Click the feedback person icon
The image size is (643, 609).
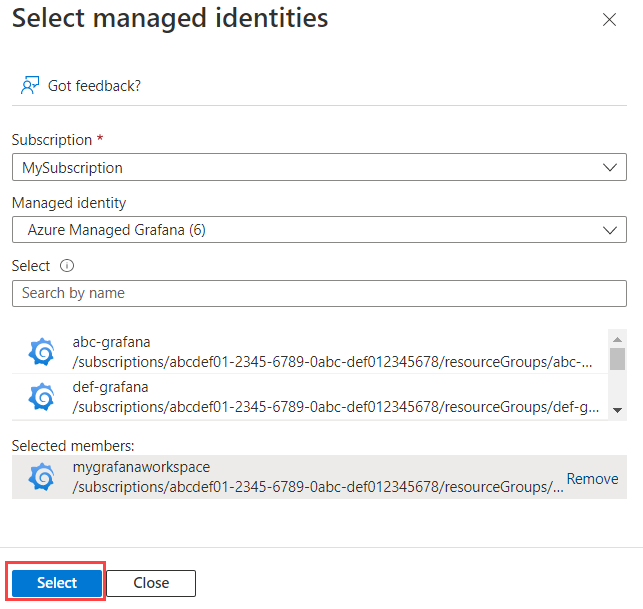point(29,85)
